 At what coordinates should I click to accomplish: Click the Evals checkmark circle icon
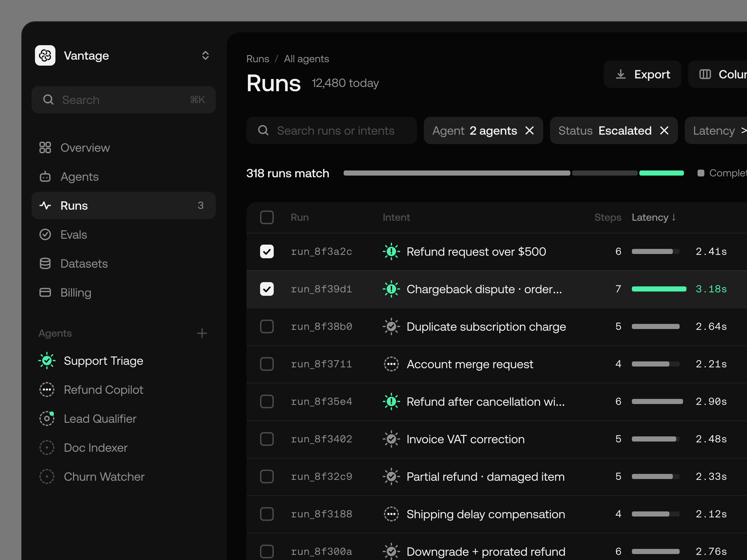point(45,235)
